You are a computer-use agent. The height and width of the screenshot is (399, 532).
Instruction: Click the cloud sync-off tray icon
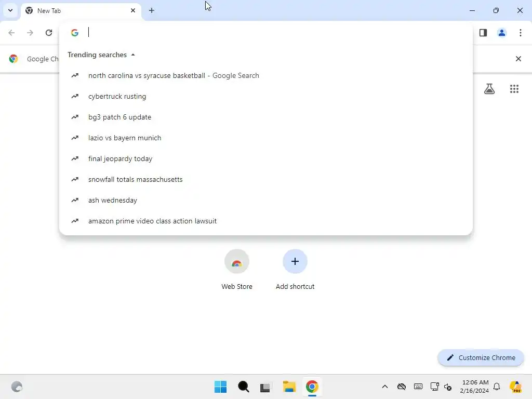tap(402, 387)
